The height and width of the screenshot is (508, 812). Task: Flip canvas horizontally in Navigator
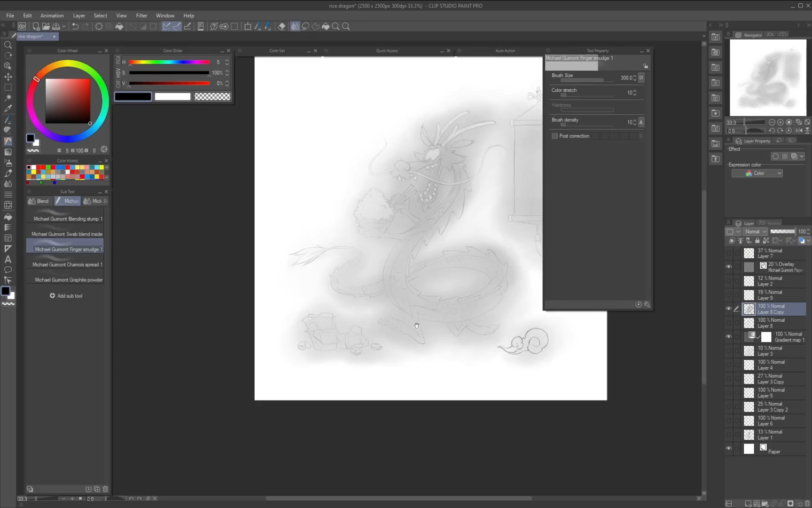click(799, 131)
